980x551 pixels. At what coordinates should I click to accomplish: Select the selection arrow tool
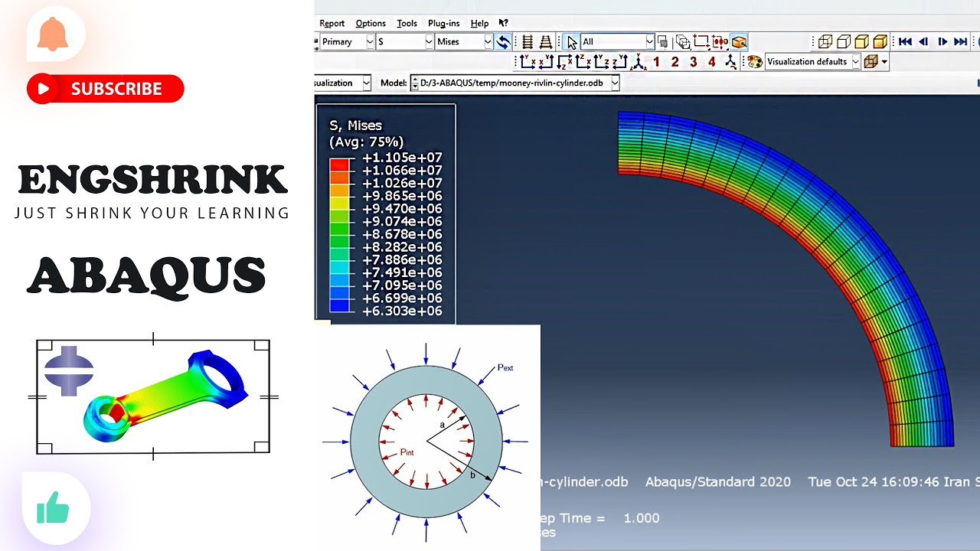pos(572,41)
